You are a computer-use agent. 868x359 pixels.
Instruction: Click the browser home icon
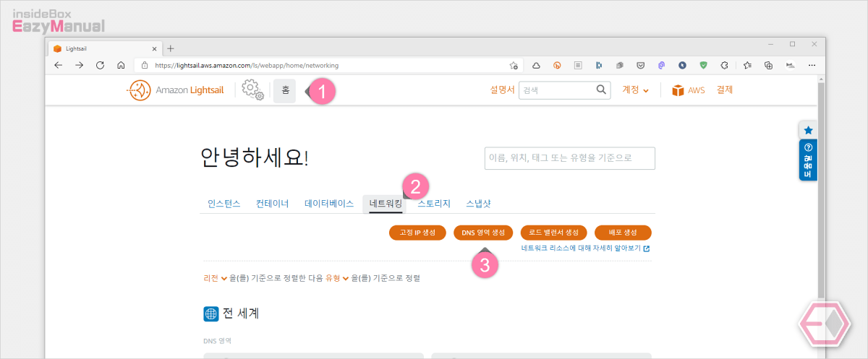[121, 65]
